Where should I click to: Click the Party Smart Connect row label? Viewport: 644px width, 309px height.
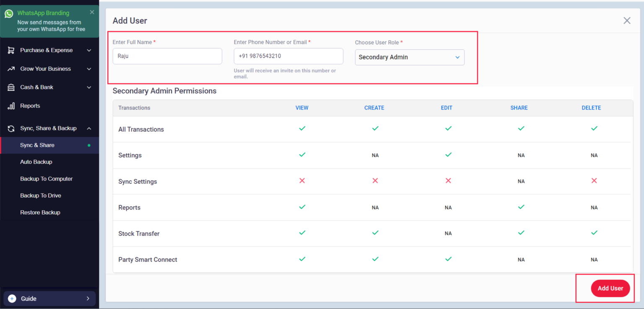(148, 260)
